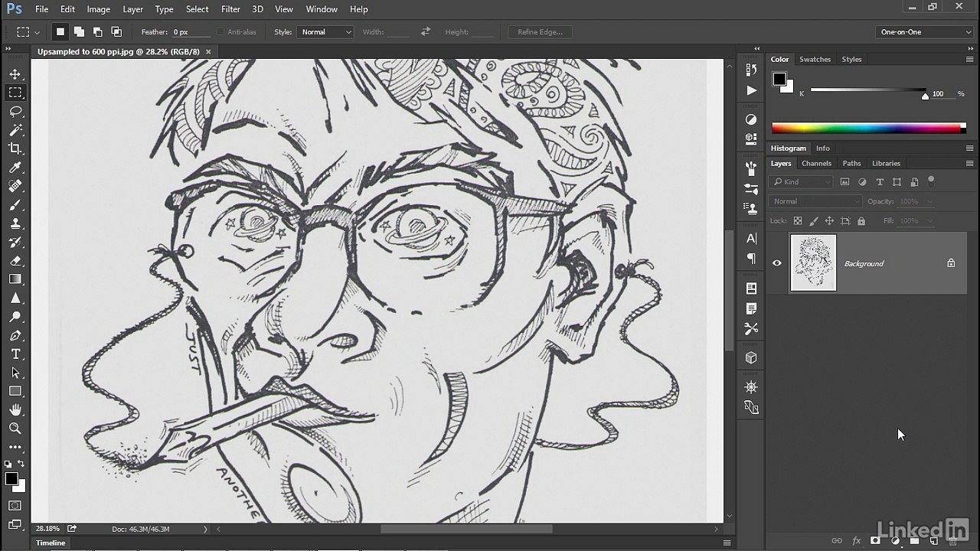The image size is (980, 551).
Task: Select the Rectangle shape tool
Action: pyautogui.click(x=15, y=391)
